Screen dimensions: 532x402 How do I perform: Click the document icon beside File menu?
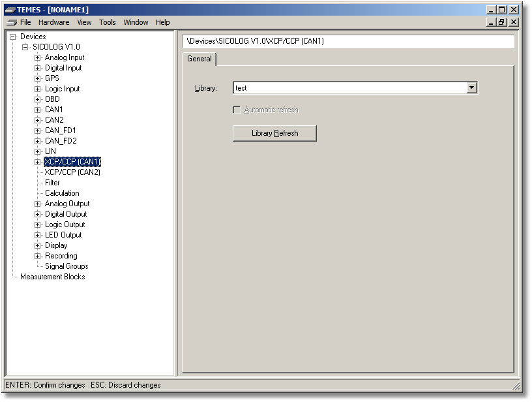pyautogui.click(x=12, y=22)
